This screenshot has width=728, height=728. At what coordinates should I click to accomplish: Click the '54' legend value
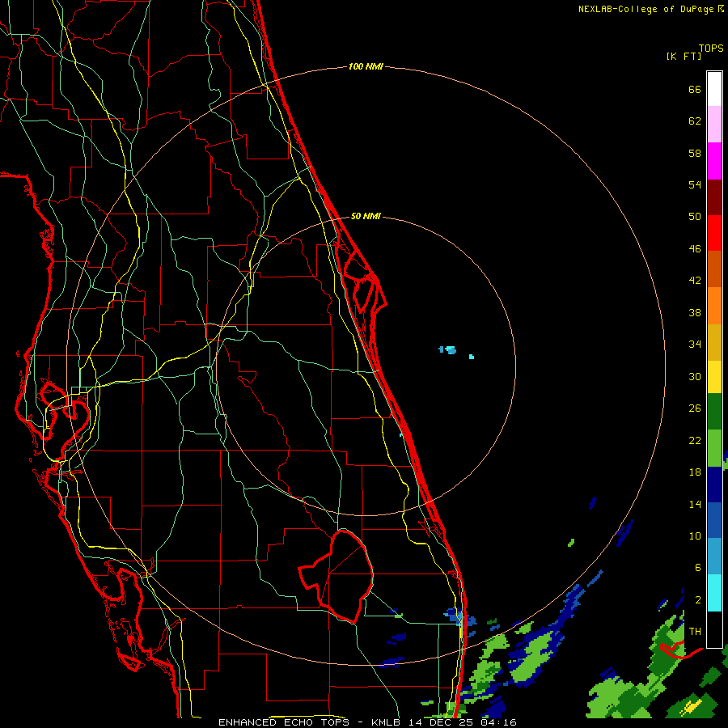click(x=695, y=184)
